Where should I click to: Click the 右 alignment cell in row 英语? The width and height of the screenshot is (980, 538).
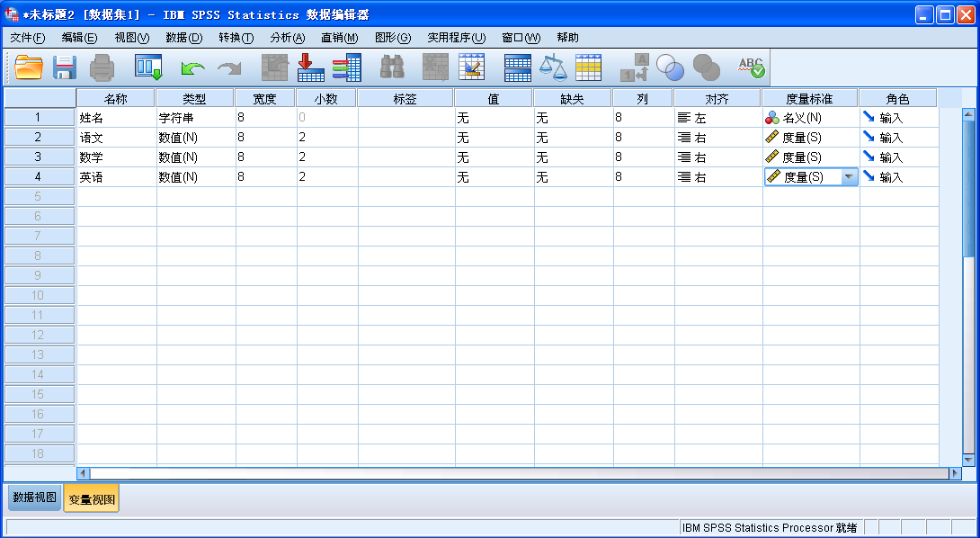[x=718, y=177]
